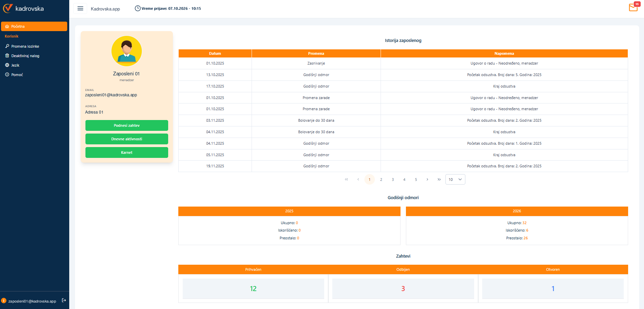Image resolution: width=644 pixels, height=309 pixels.
Task: Click the Dnevne aktivnosti button
Action: tap(127, 139)
